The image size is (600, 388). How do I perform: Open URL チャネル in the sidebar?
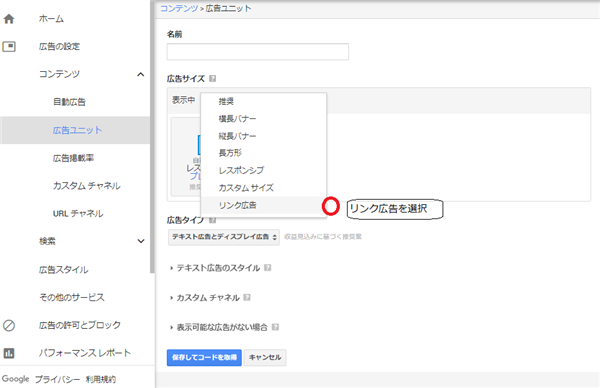click(78, 214)
